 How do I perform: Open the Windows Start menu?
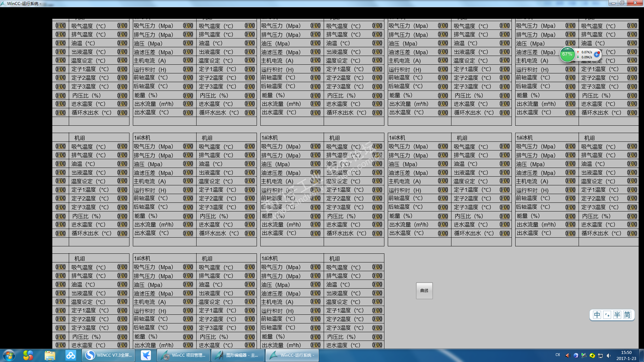[x=9, y=355]
